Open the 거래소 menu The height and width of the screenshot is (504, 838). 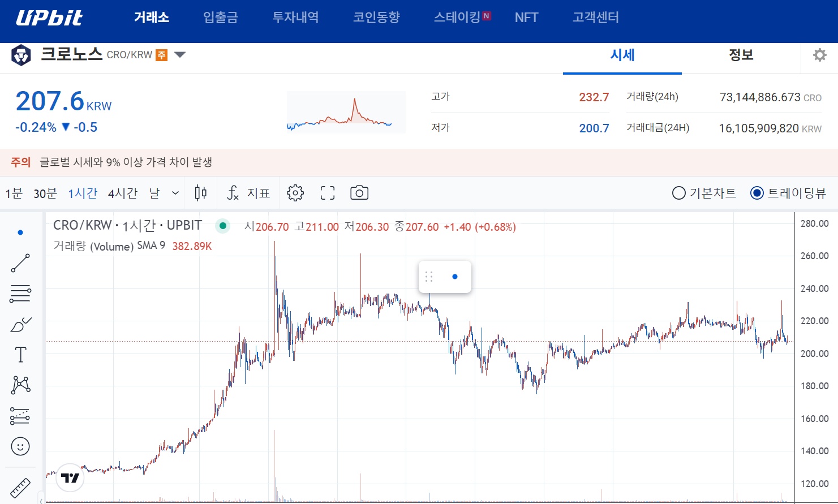[x=152, y=18]
